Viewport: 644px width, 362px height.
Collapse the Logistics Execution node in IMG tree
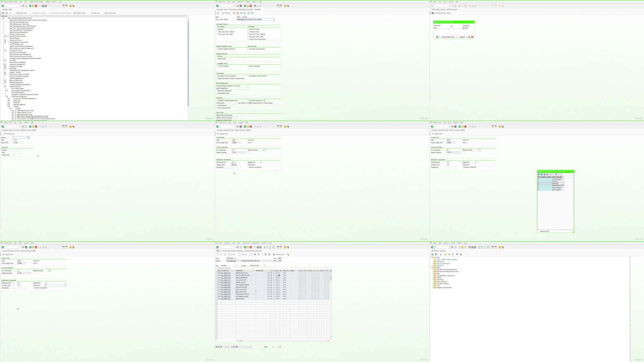(x=4, y=87)
